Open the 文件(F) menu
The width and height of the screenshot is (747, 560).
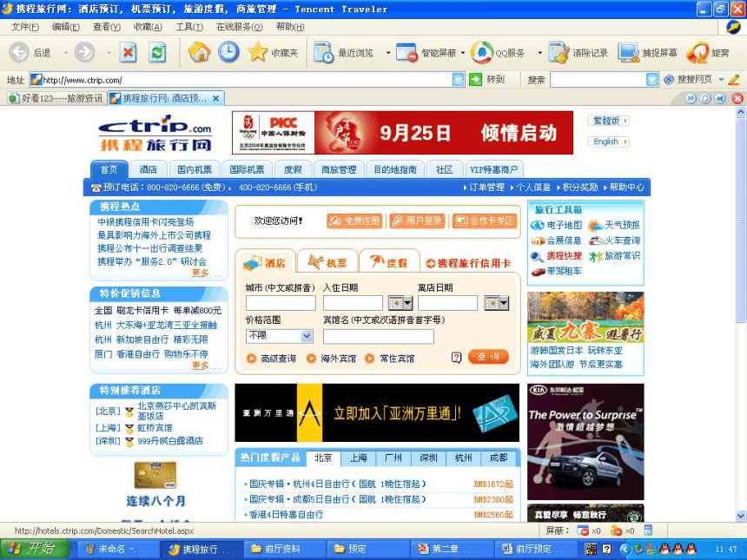click(x=25, y=27)
